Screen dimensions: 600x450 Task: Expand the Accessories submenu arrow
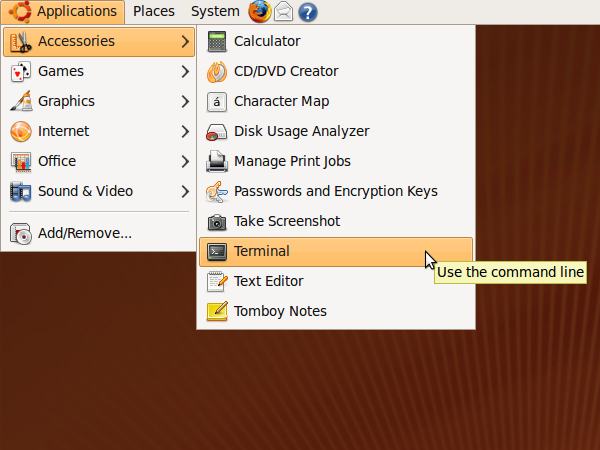(x=185, y=41)
